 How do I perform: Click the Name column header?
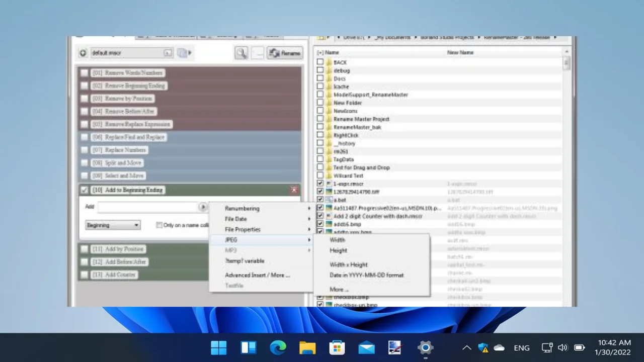click(x=332, y=52)
